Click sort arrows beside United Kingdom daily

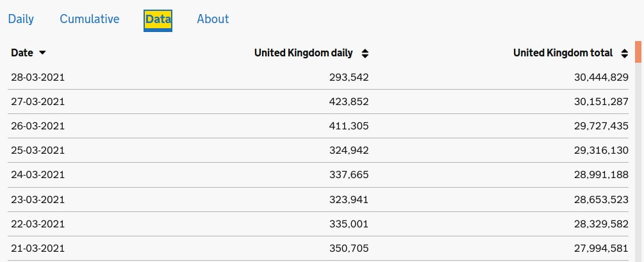365,53
